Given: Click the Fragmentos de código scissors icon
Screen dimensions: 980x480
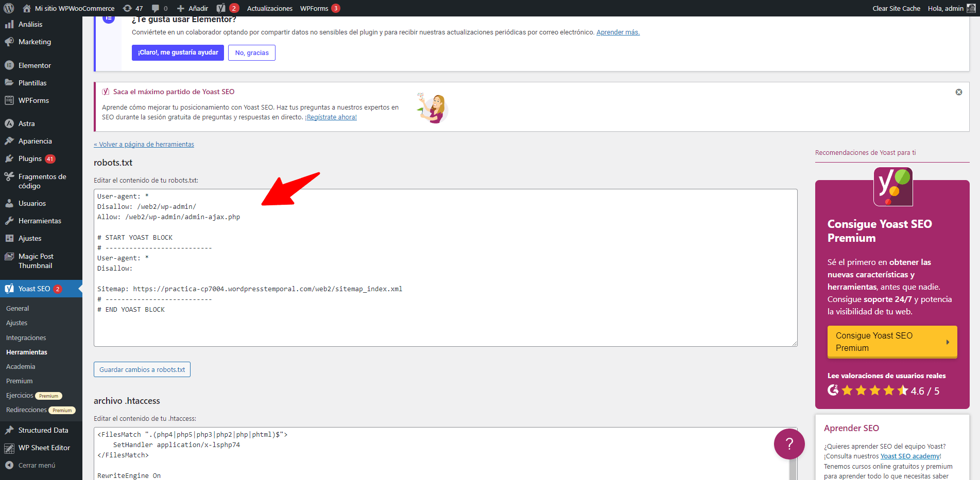Looking at the screenshot, I should tap(9, 176).
